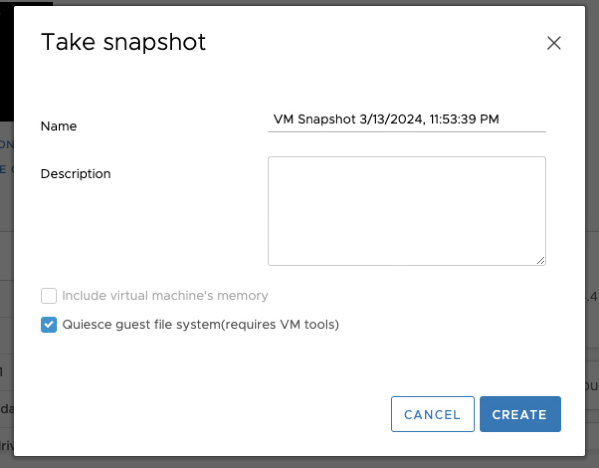The width and height of the screenshot is (599, 468).
Task: Close the Take snapshot dialog with X
Action: tap(554, 43)
